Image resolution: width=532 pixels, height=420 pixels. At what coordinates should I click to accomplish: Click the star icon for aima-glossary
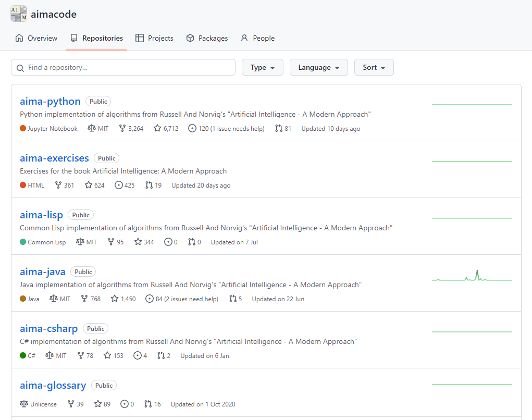[98, 404]
